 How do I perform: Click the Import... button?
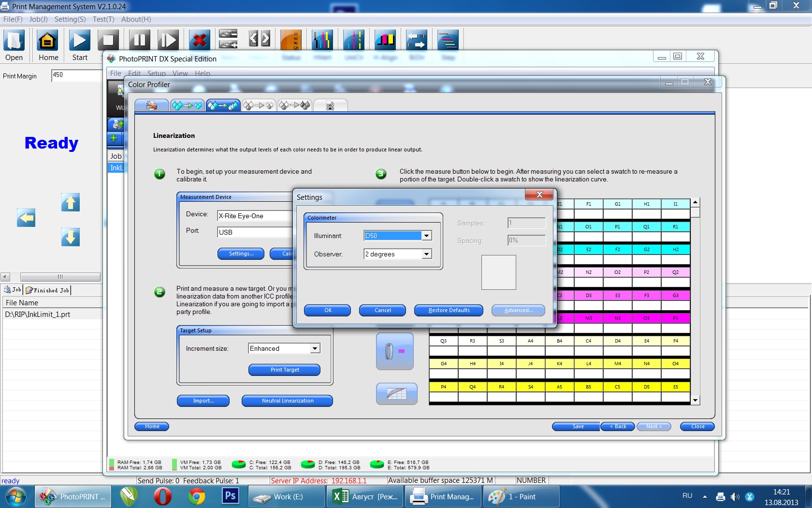coord(203,401)
